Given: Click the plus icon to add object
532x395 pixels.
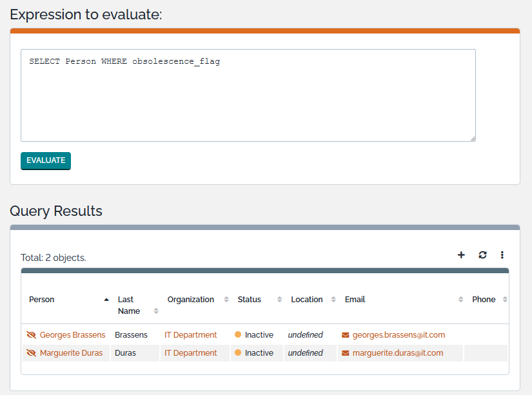Looking at the screenshot, I should (461, 255).
